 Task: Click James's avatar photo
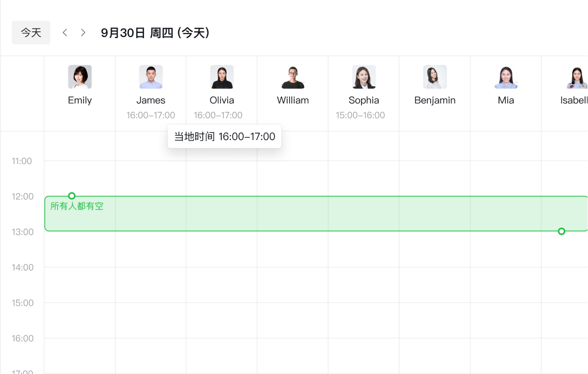(x=151, y=77)
